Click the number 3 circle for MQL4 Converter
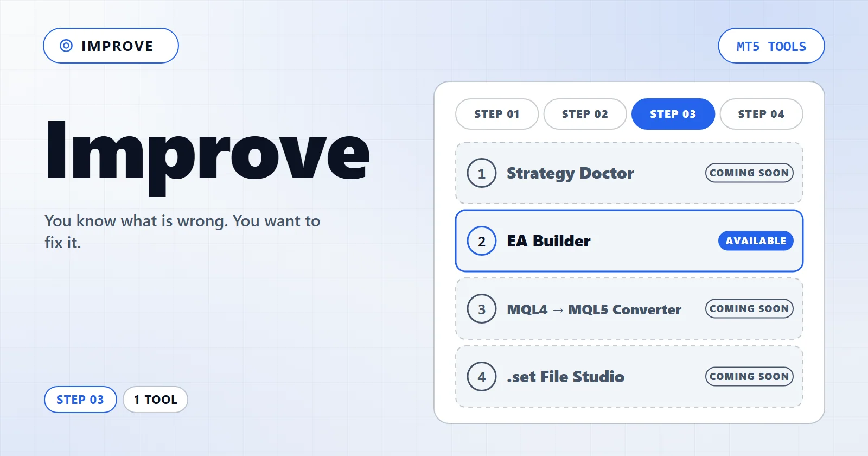The height and width of the screenshot is (456, 868). 482,309
